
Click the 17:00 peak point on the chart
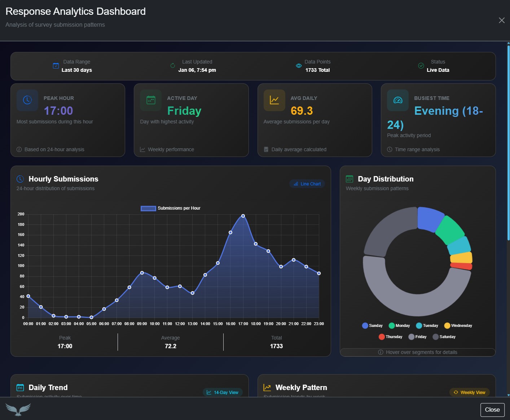pyautogui.click(x=243, y=216)
